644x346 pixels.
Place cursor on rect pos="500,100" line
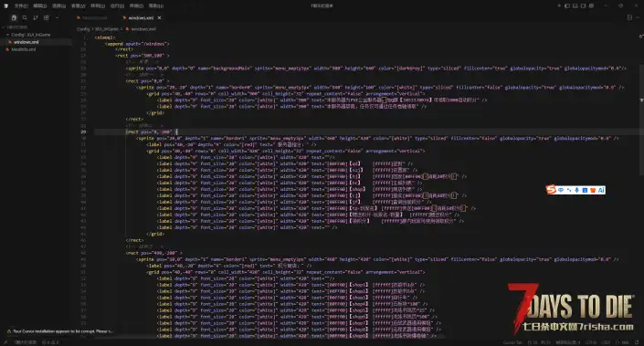point(142,56)
